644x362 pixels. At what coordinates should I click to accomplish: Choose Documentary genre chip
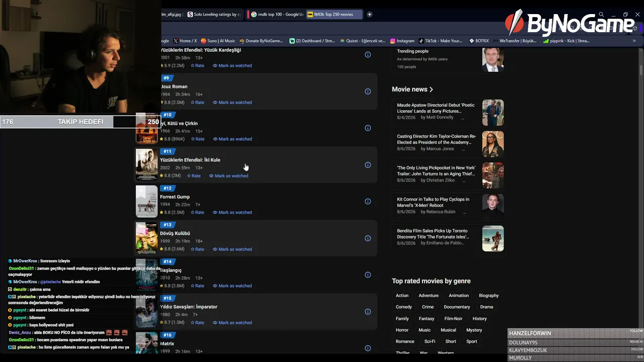click(457, 307)
